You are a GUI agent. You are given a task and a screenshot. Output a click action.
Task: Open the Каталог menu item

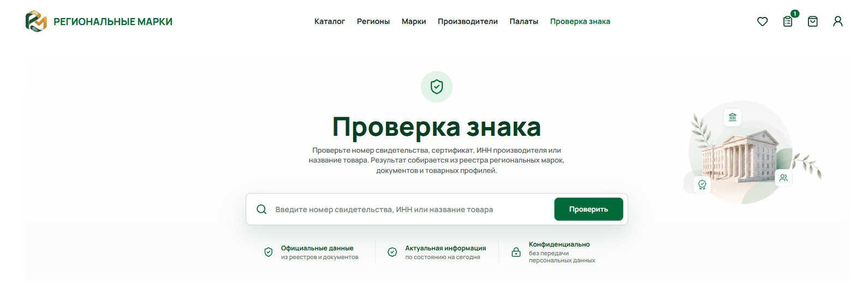point(330,21)
